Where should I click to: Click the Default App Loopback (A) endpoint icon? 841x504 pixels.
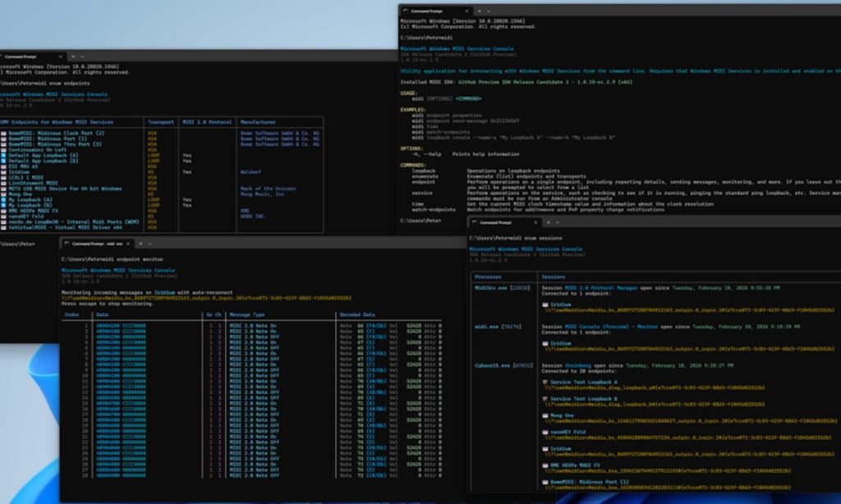tap(5, 156)
